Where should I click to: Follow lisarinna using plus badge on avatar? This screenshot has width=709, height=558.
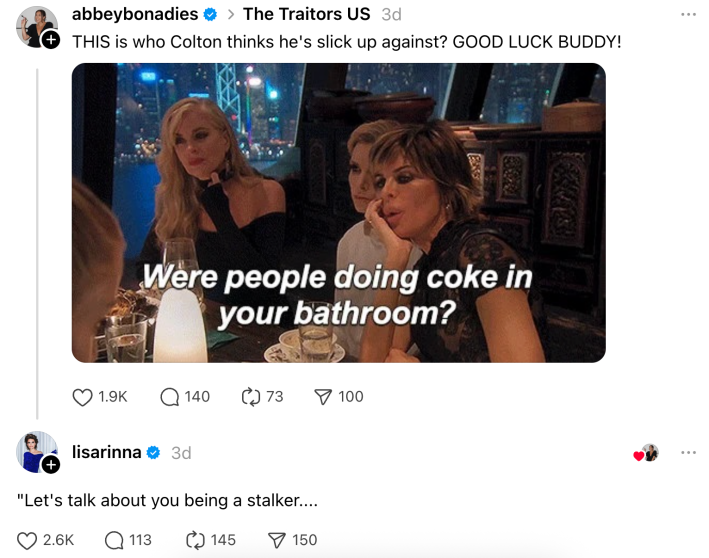point(51,464)
